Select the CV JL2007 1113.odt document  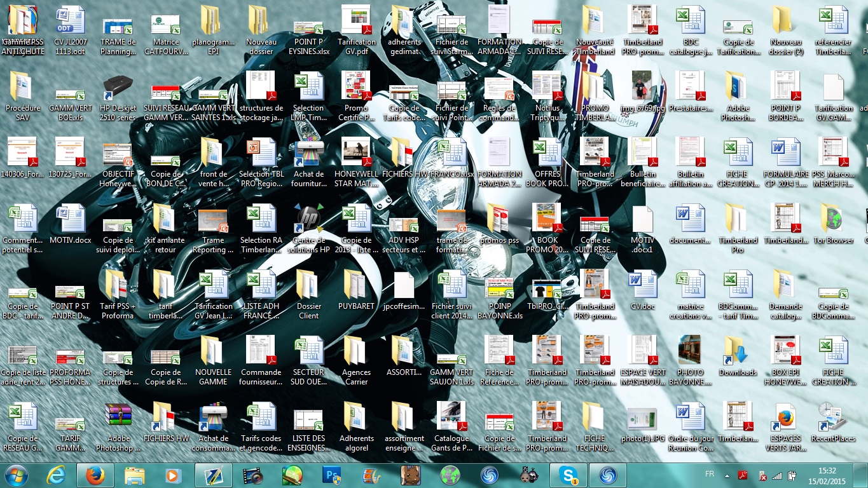point(70,20)
